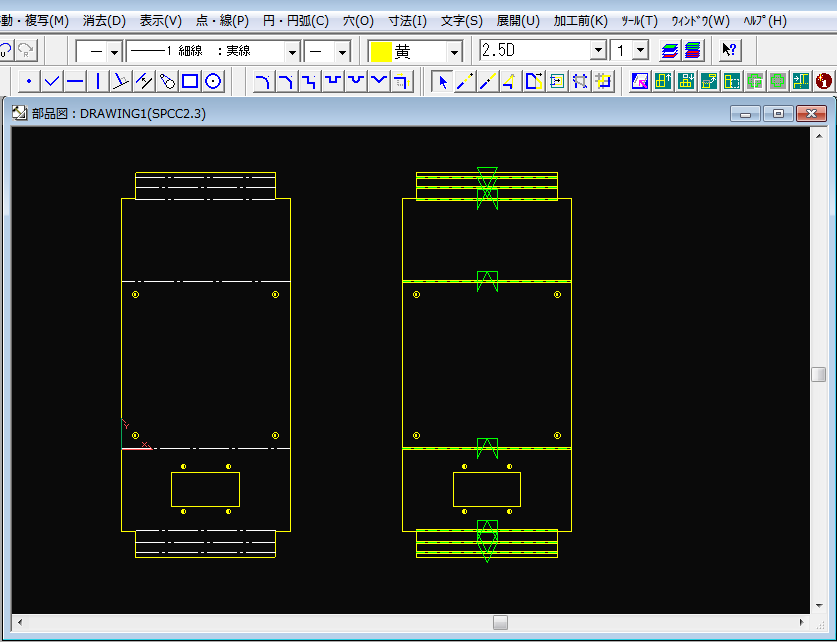Viewport: 837px width, 642px height.
Task: Open the 円・円弧(C) menu
Action: pos(296,21)
